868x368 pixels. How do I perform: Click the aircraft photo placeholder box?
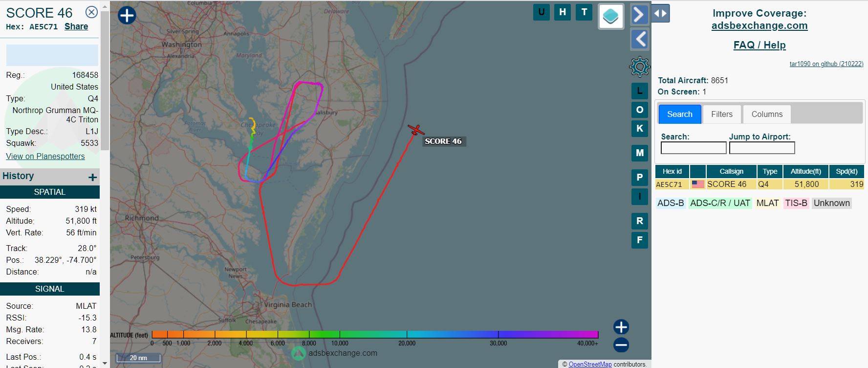tap(52, 55)
